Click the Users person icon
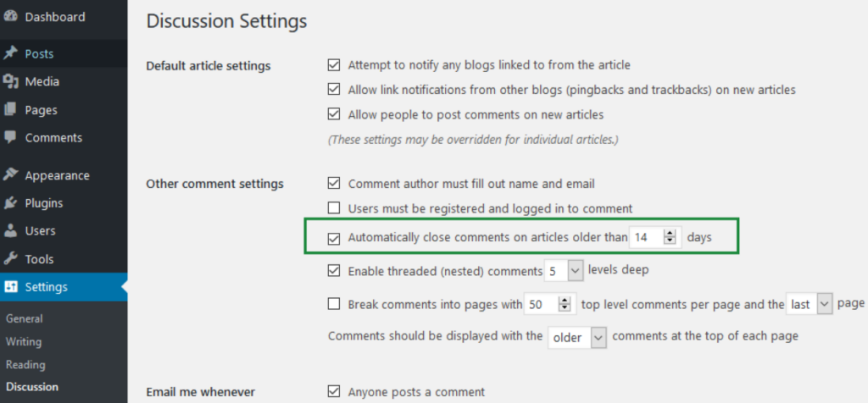This screenshot has height=403, width=868. coord(10,230)
